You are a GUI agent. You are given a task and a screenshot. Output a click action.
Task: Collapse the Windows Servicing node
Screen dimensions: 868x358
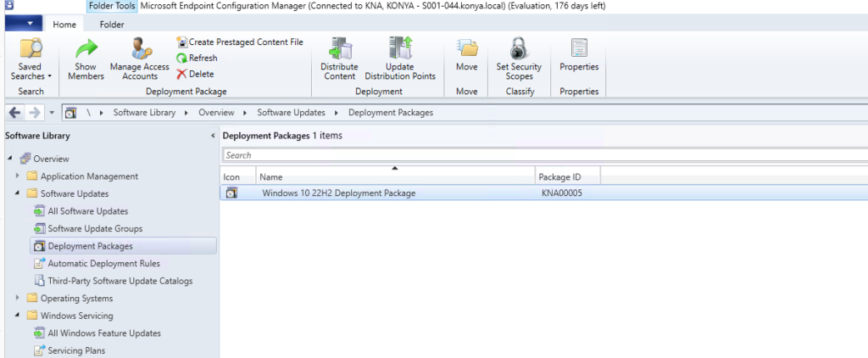[x=18, y=316]
